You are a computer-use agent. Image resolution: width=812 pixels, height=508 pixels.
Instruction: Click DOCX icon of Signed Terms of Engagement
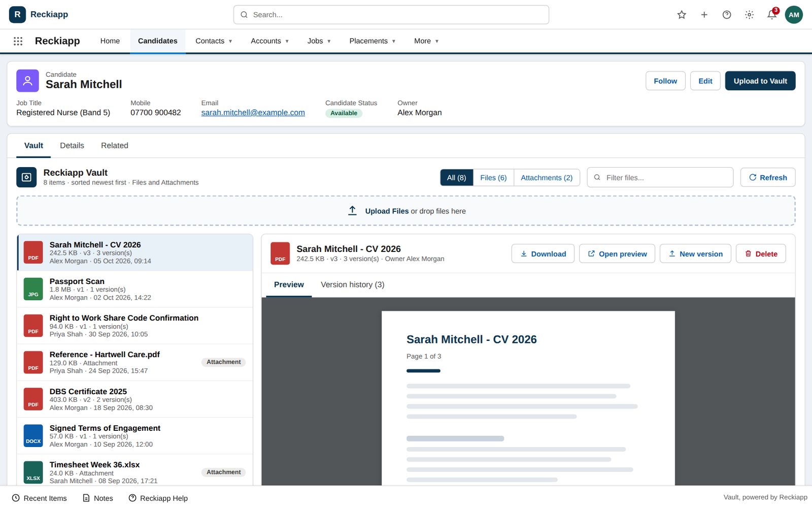point(33,436)
